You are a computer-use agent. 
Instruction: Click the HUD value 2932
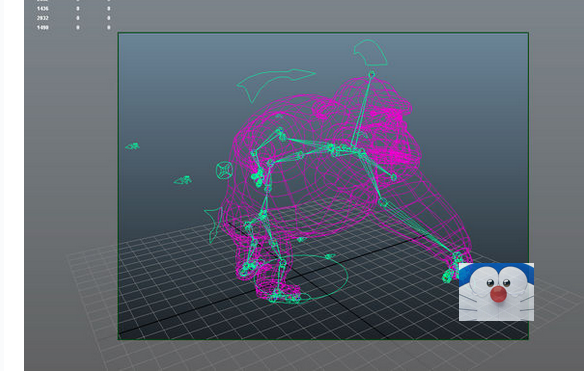click(42, 18)
